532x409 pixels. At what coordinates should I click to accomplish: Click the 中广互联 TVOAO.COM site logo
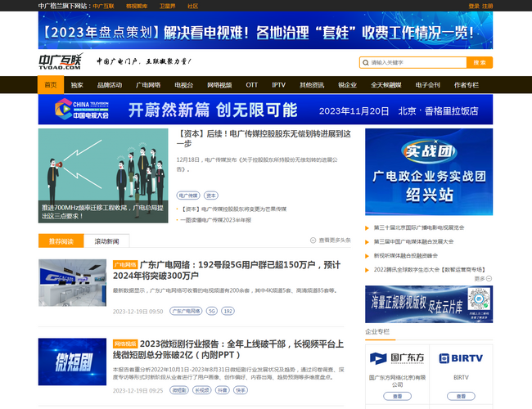(x=61, y=62)
